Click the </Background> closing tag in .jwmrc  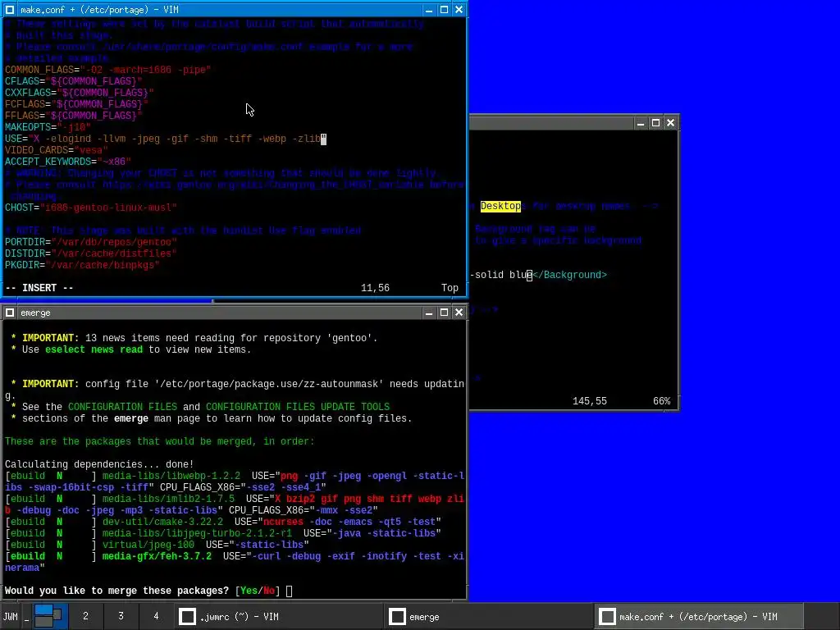[569, 275]
